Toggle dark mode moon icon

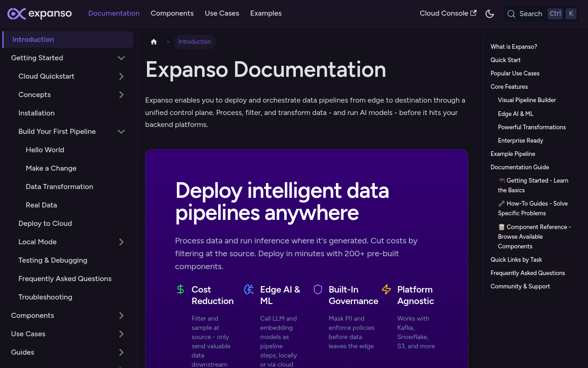[x=490, y=14]
